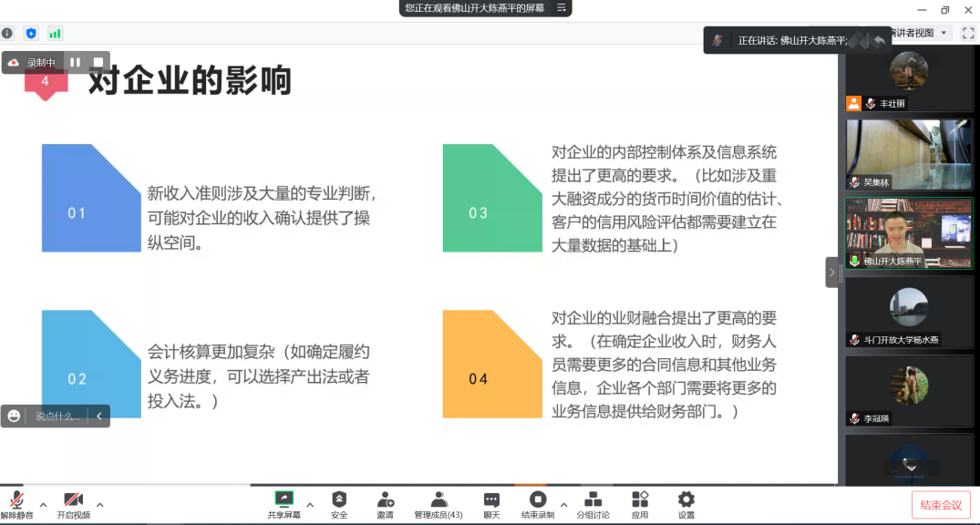This screenshot has width=980, height=525.
Task: Pause the recording in the recording indicator
Action: 76,63
